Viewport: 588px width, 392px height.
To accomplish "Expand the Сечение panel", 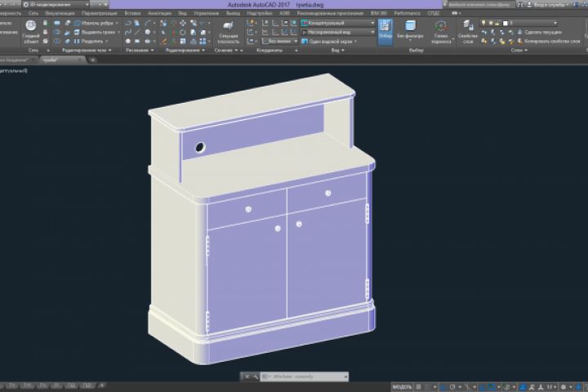I will click(226, 50).
